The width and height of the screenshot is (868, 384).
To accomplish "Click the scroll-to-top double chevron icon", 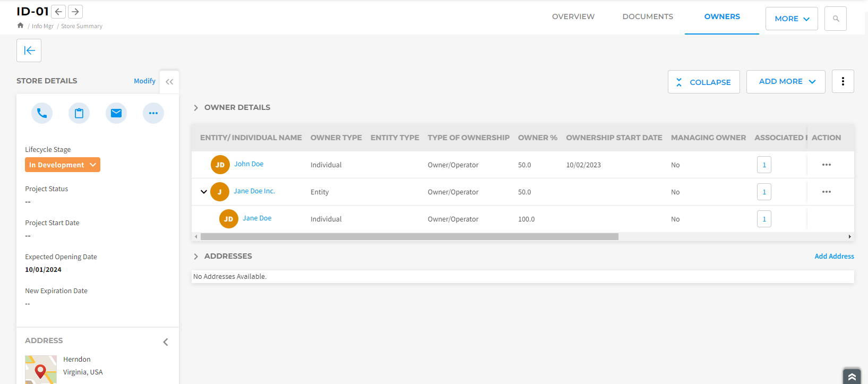I will pos(852,377).
